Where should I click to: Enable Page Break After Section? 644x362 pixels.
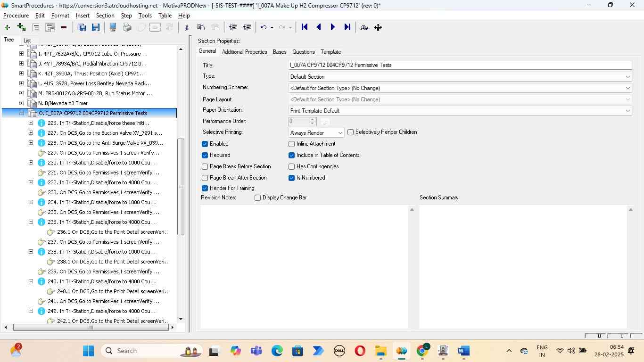click(x=205, y=178)
